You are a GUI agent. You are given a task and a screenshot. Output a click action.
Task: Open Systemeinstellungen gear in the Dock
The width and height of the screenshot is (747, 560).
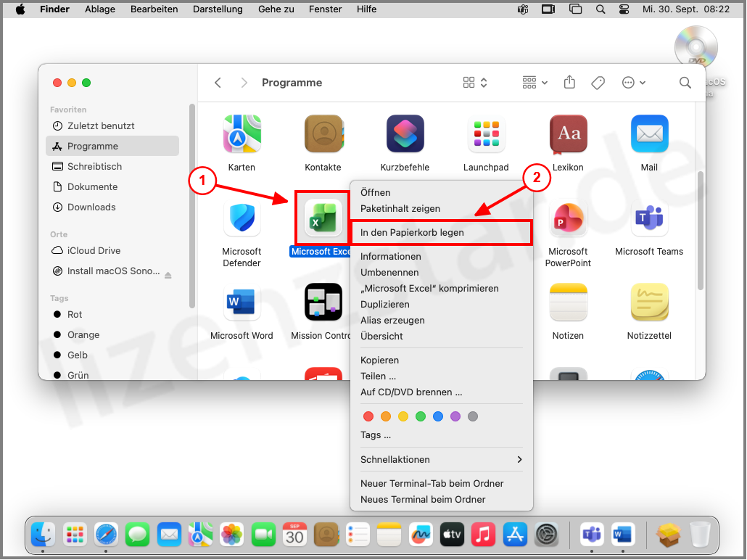546,535
